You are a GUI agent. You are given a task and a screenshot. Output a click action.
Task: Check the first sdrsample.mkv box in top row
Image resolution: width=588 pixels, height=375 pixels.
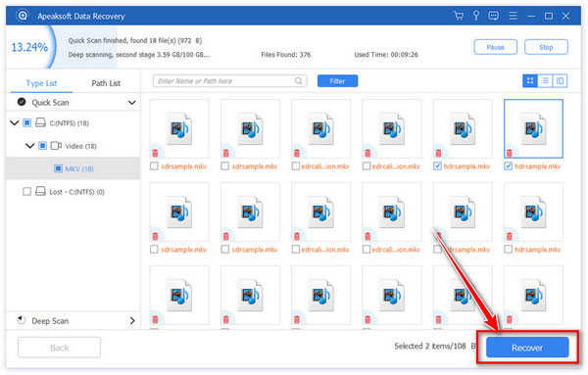(154, 165)
